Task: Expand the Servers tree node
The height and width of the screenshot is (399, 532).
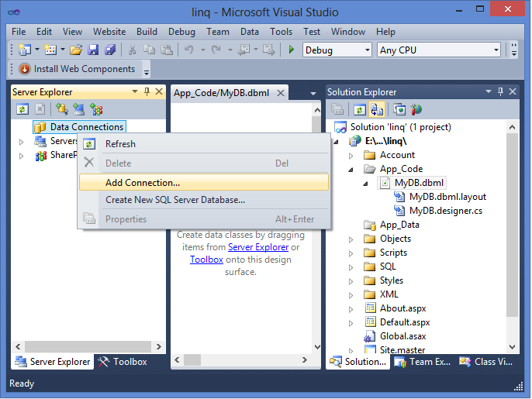Action: (x=21, y=142)
